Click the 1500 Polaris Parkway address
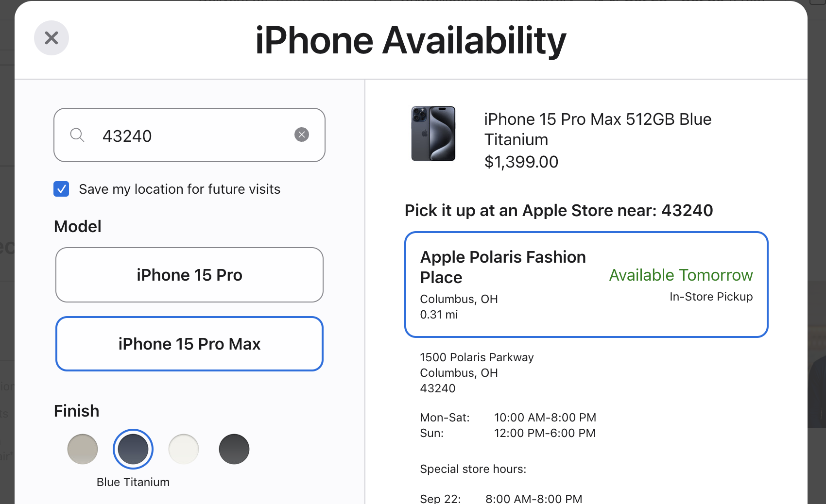The height and width of the screenshot is (504, 826). point(477,357)
